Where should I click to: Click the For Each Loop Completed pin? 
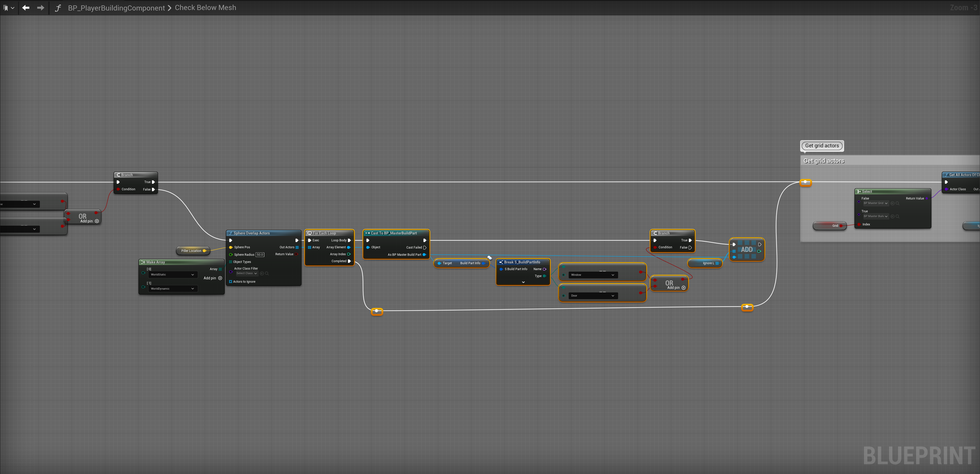(349, 261)
